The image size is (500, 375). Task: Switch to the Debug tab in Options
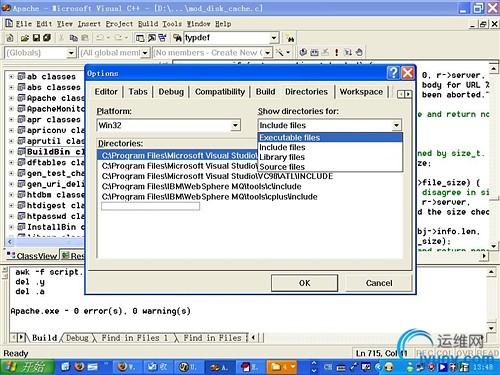(171, 92)
